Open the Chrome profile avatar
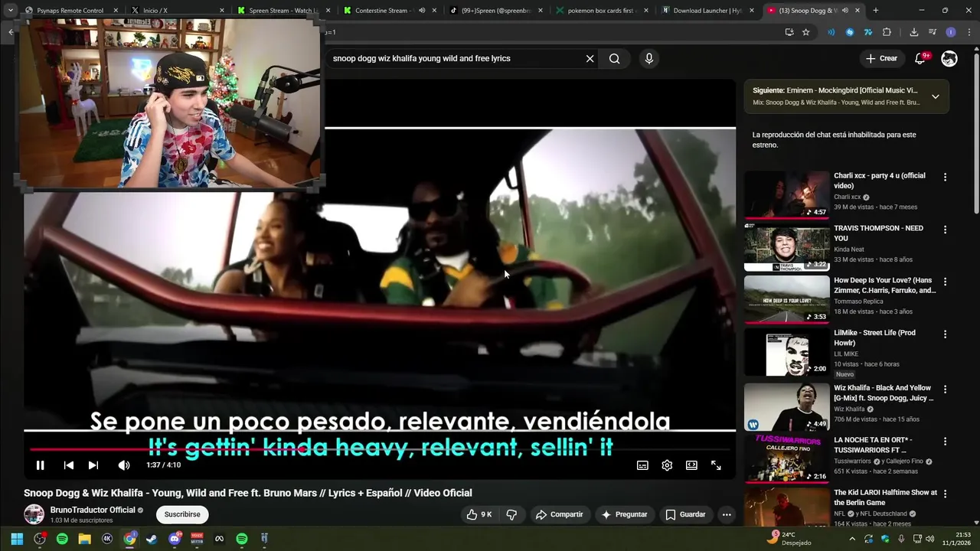The width and height of the screenshot is (980, 551). (x=951, y=32)
